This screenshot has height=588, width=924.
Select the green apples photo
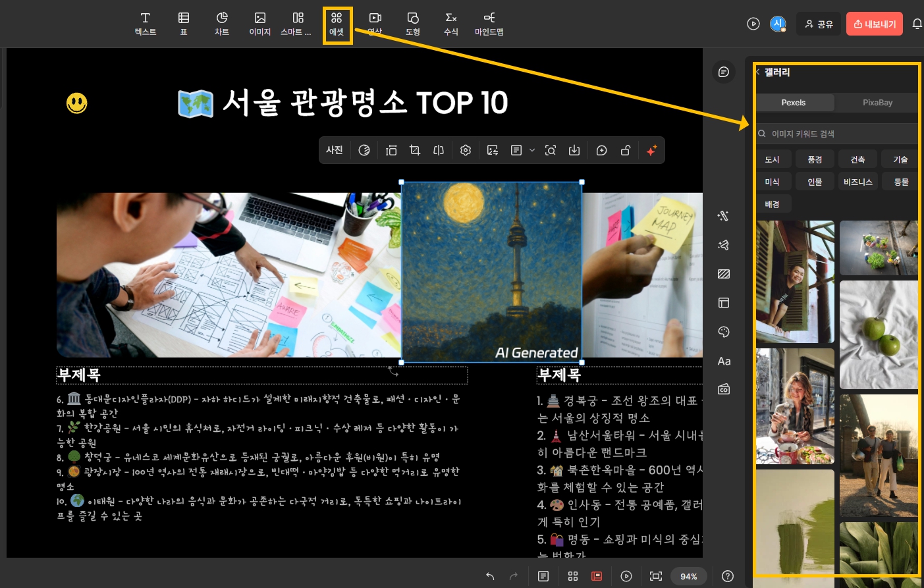pyautogui.click(x=879, y=334)
